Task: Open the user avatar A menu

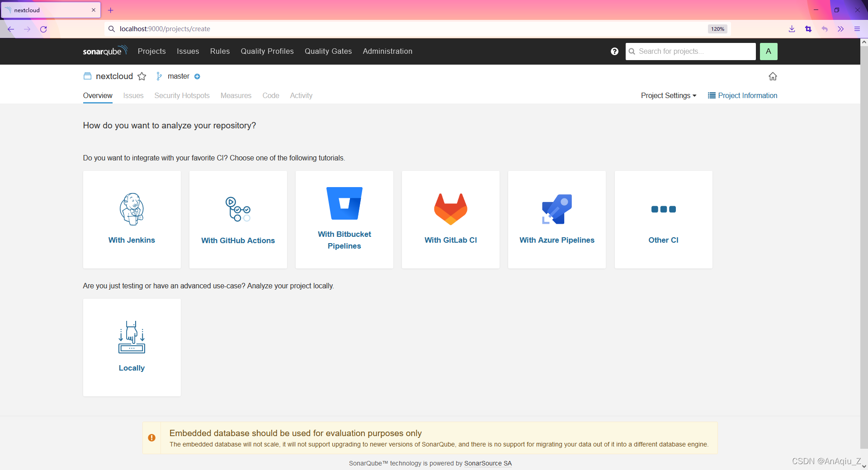Action: click(769, 52)
